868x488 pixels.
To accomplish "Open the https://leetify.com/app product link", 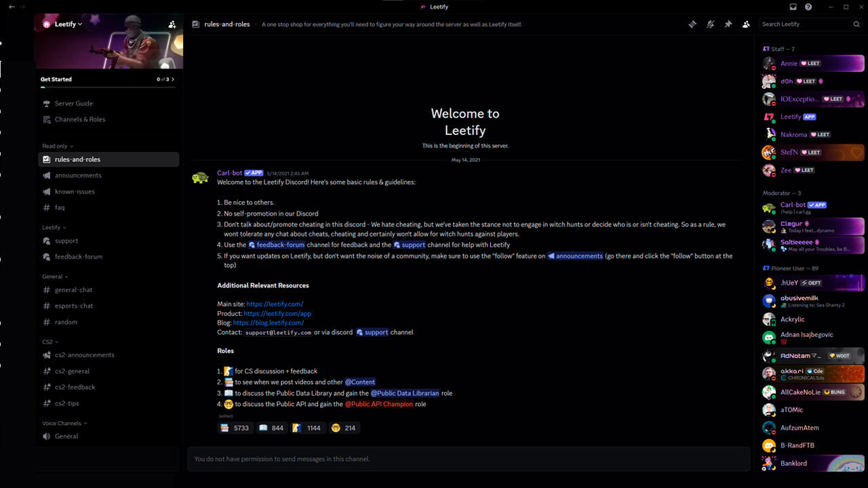I will pos(277,314).
